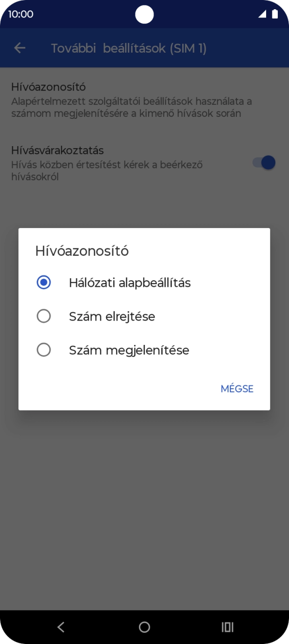Tap the clock showing 10:00
Viewport: 289px width, 644px height.
click(20, 14)
